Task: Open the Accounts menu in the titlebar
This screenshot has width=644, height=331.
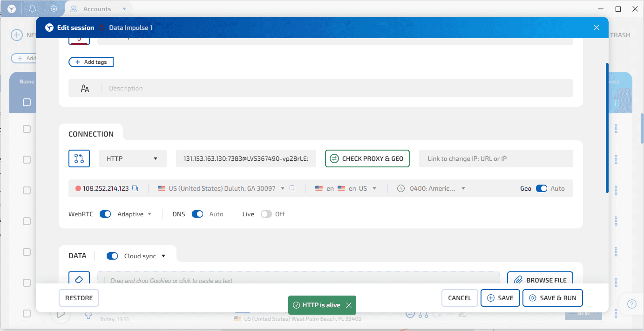Action: coord(97,8)
